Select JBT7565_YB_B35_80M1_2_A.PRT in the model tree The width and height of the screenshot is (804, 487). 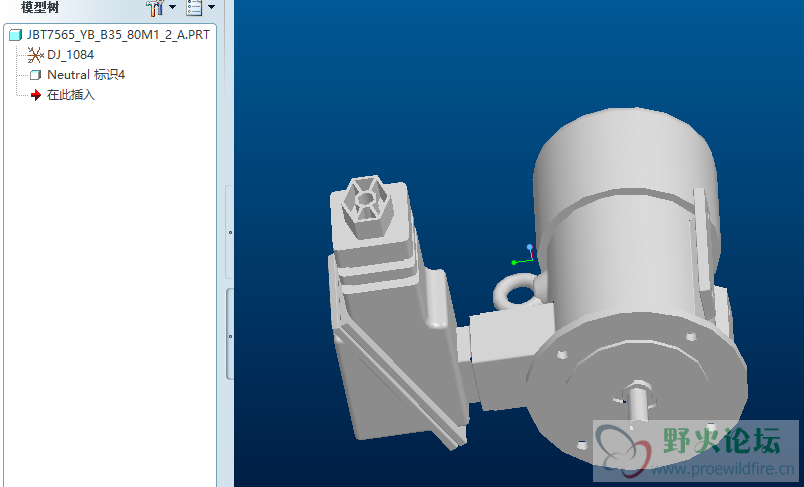(118, 35)
